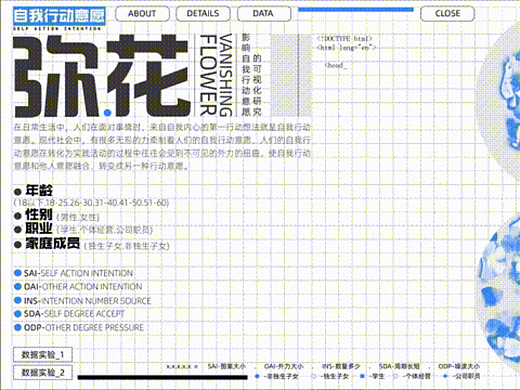520x390 pixels.
Task: Click the blue dot beside INS-INTENTION NUMBER SOURCE
Action: click(18, 300)
